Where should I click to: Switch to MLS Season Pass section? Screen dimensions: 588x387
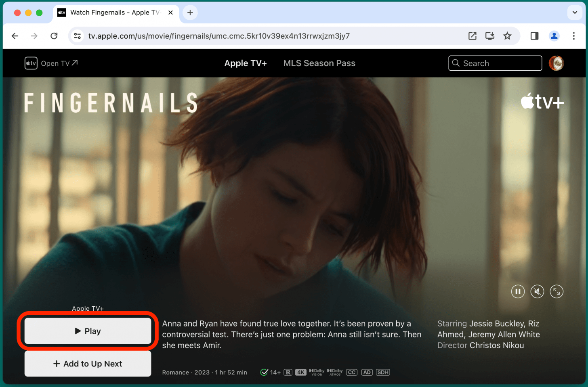pyautogui.click(x=319, y=63)
